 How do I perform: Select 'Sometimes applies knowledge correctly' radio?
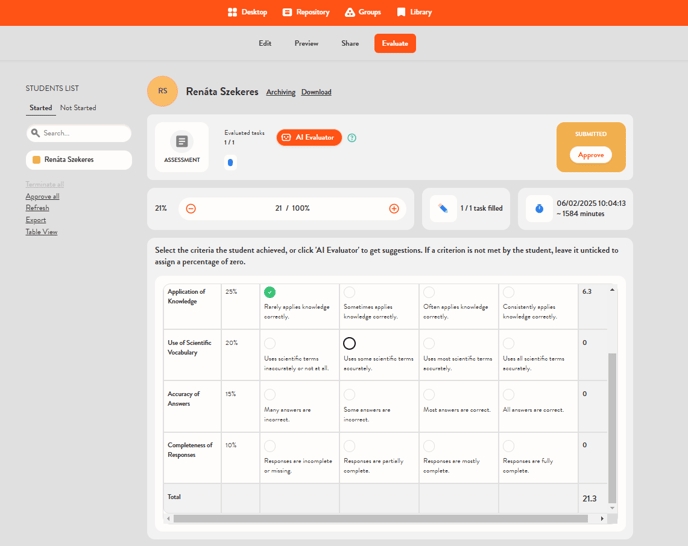point(349,293)
